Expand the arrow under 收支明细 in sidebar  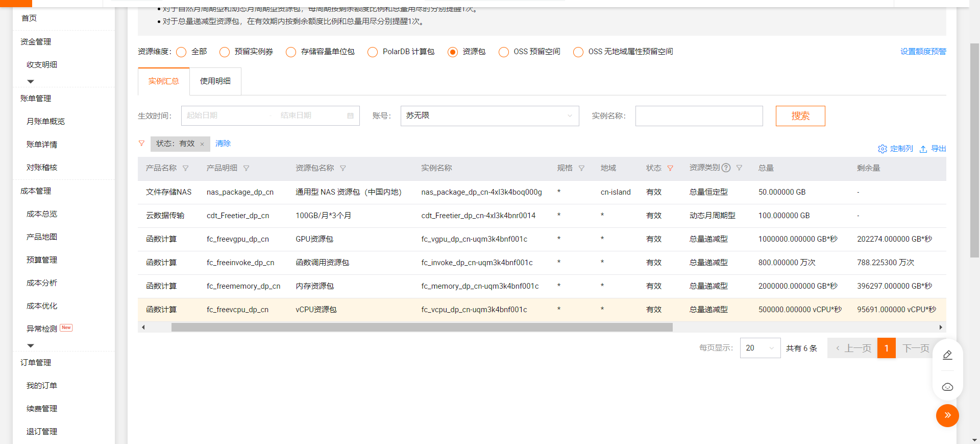[31, 82]
